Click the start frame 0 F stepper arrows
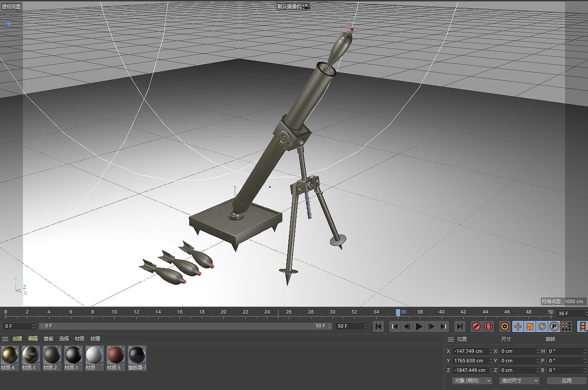Viewport: 588px width, 390px height. pyautogui.click(x=33, y=326)
